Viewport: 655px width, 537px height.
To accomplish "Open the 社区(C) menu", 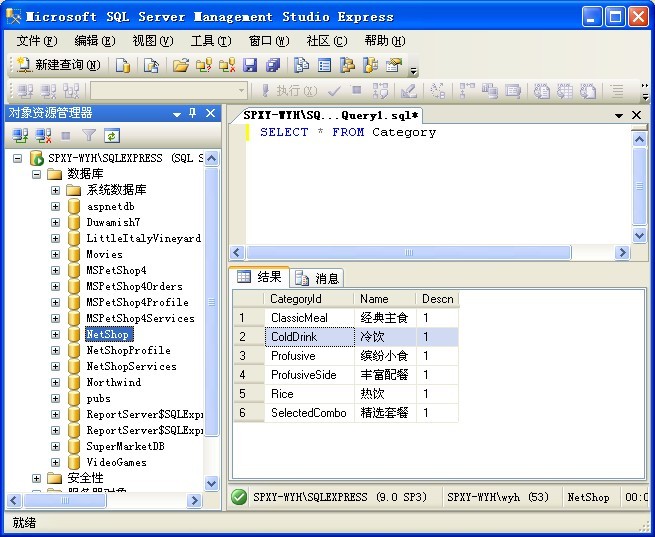I will click(x=327, y=41).
